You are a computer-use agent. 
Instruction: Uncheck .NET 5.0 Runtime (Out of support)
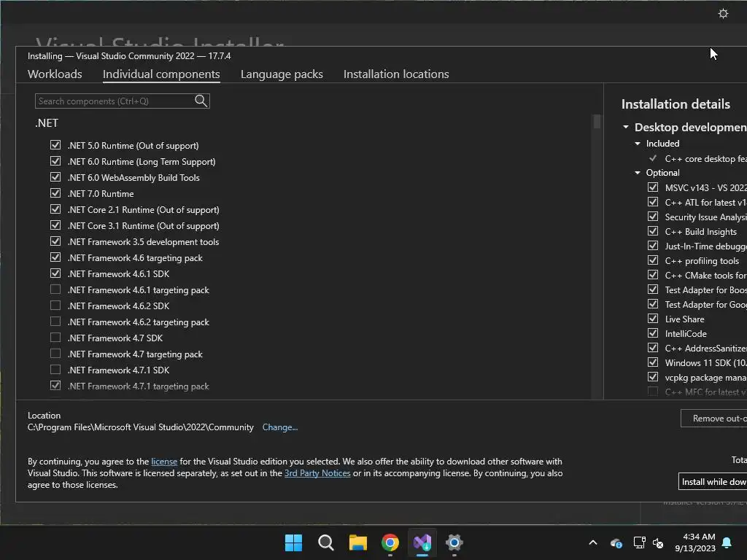pyautogui.click(x=55, y=145)
